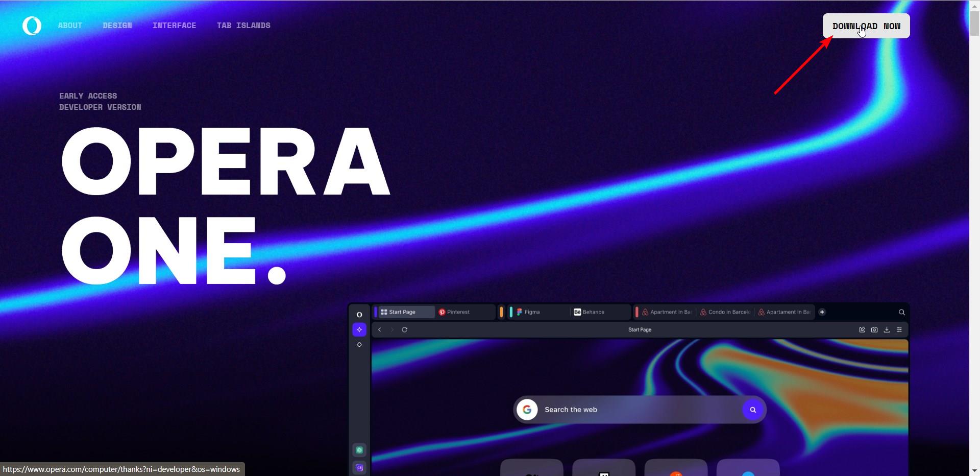This screenshot has width=980, height=476.
Task: Click the tab search magnifier icon
Action: tap(902, 312)
